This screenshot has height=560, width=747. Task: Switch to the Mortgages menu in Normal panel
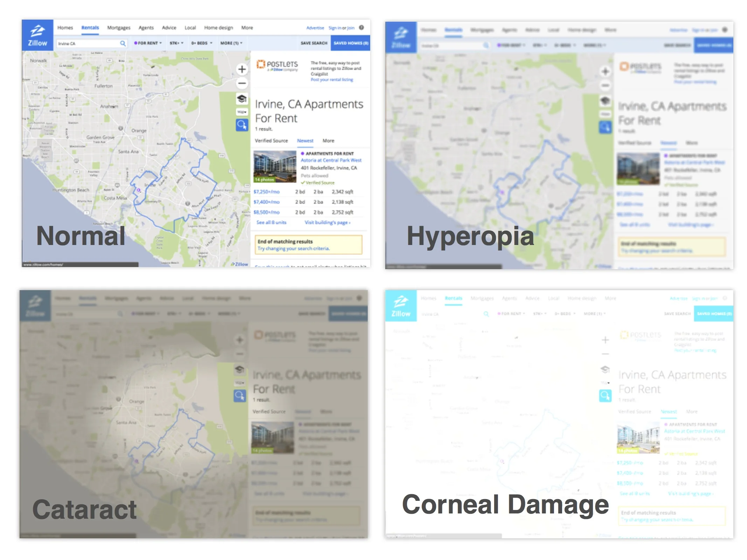[119, 28]
